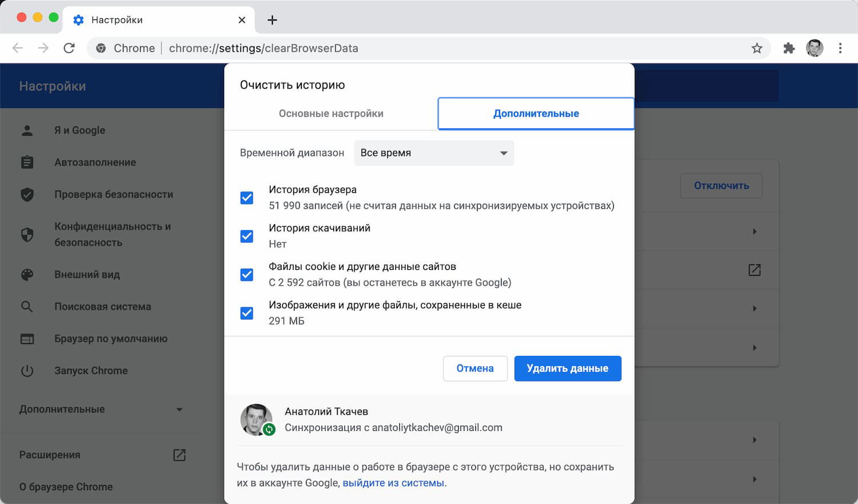Uncheck the История браузера checkbox
This screenshot has height=504, width=858.
click(247, 198)
